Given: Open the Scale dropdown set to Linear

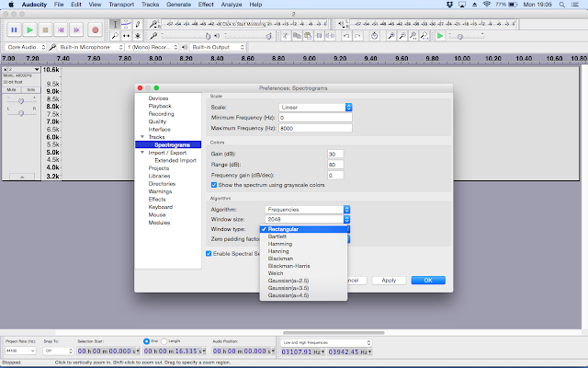Looking at the screenshot, I should pos(315,107).
